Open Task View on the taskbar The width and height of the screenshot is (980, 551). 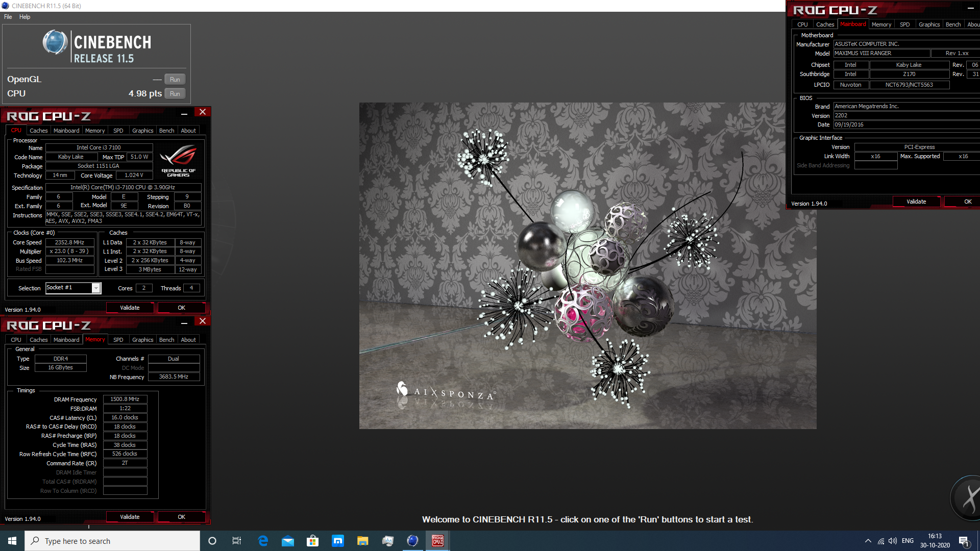click(x=237, y=541)
